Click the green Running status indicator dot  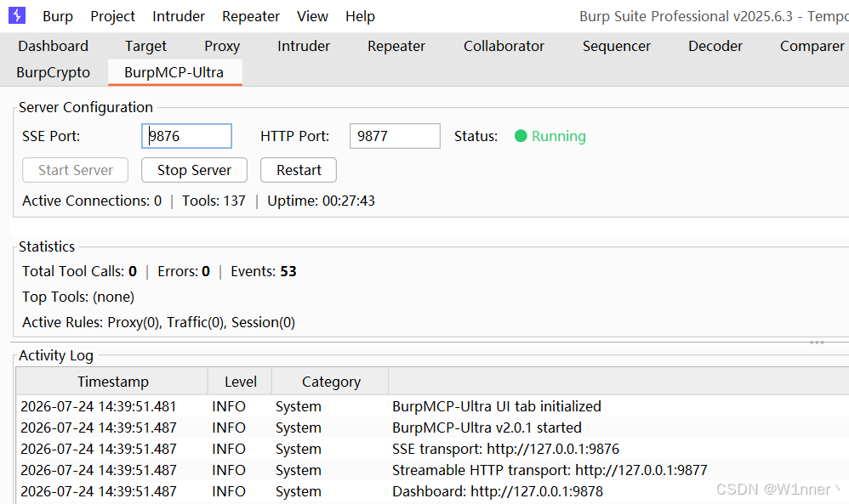[x=521, y=136]
